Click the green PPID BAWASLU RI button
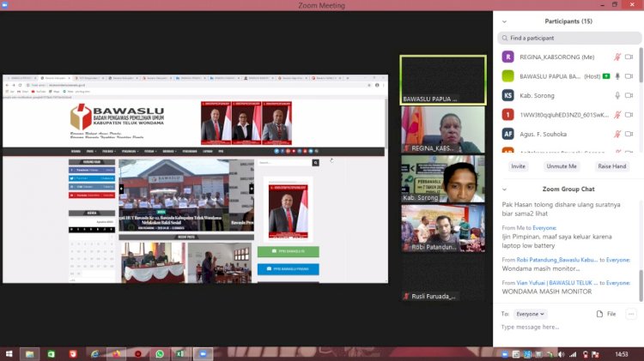Viewport: 644px width, 361px height. (289, 251)
